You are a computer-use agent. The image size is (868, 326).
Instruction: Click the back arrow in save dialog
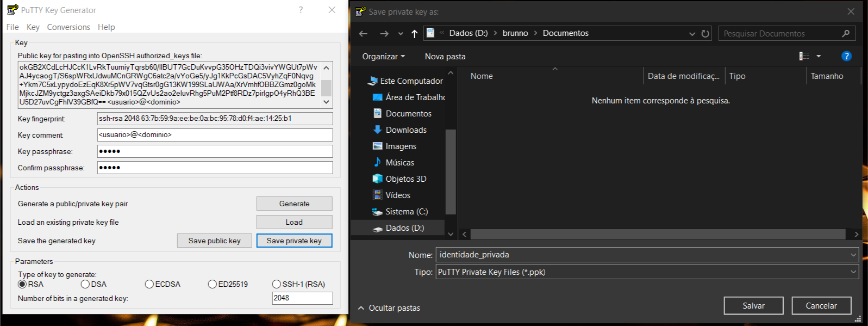[364, 34]
